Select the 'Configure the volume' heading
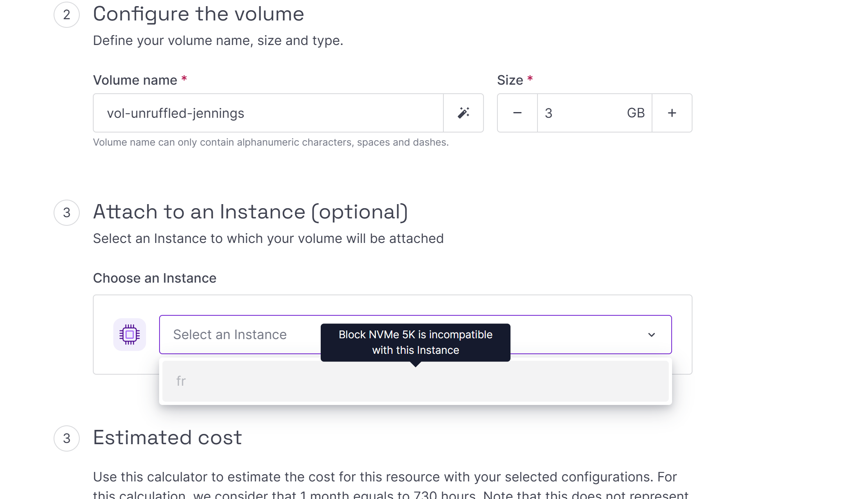Viewport: 868px width, 499px height. (198, 14)
